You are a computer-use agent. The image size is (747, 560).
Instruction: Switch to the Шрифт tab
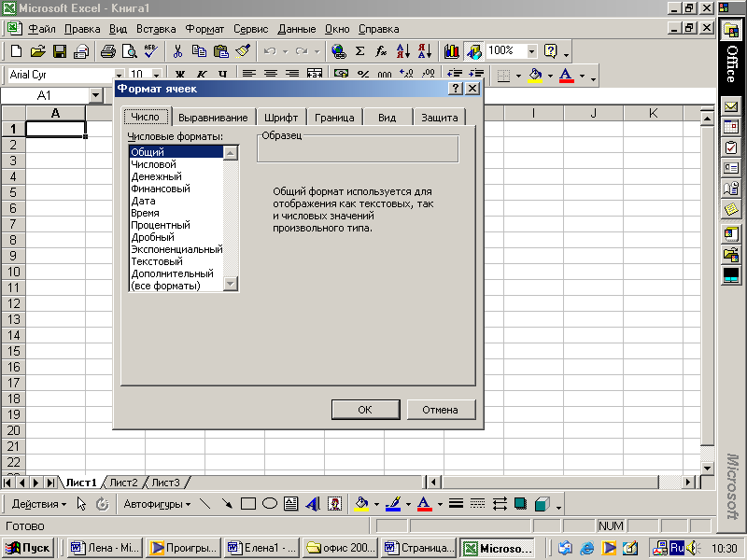[x=281, y=118]
